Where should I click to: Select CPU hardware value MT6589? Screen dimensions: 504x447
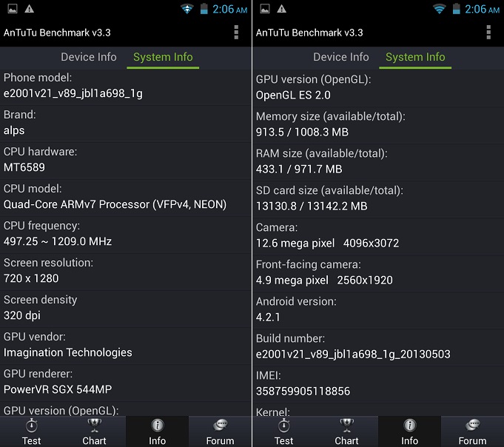[24, 167]
